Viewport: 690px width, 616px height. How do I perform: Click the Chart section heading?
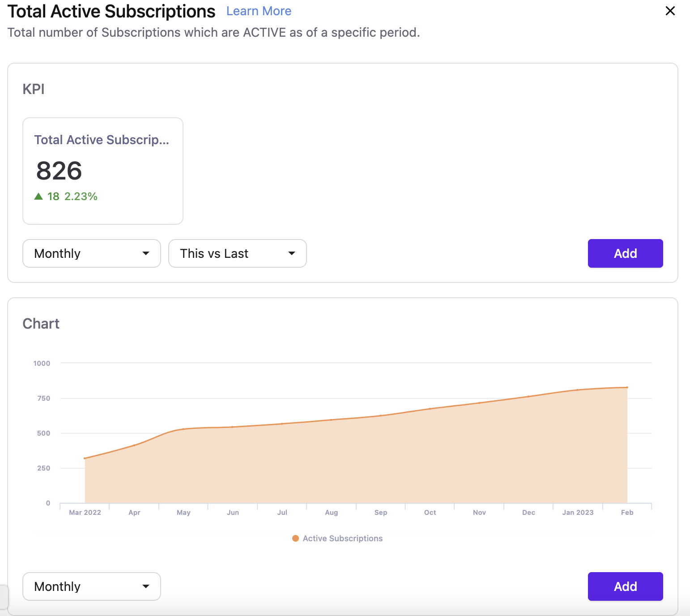[x=41, y=324]
